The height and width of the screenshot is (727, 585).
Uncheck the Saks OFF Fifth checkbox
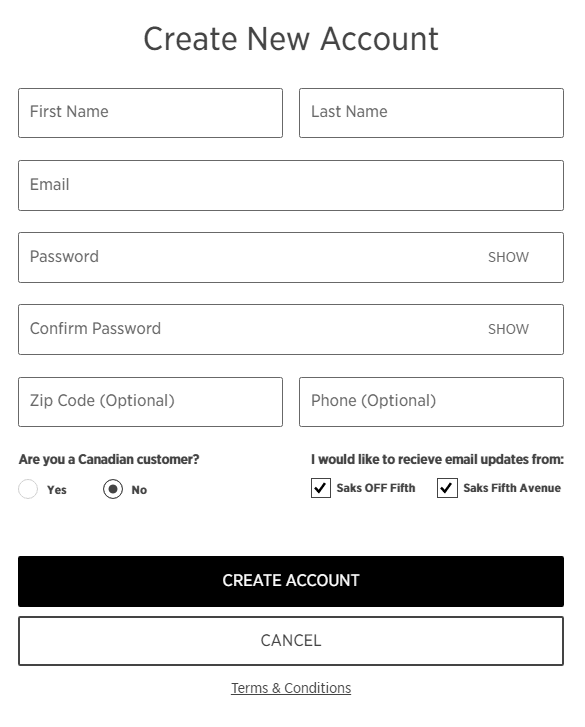tap(321, 488)
